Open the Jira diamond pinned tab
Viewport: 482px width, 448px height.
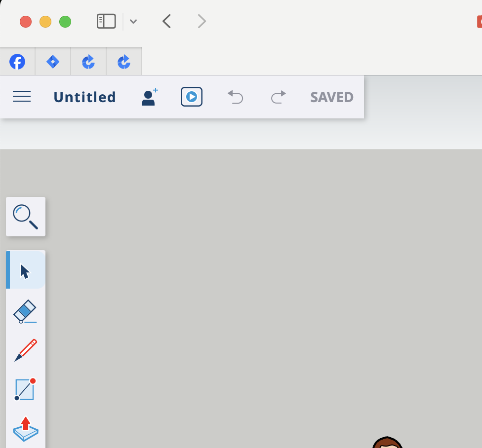click(53, 62)
